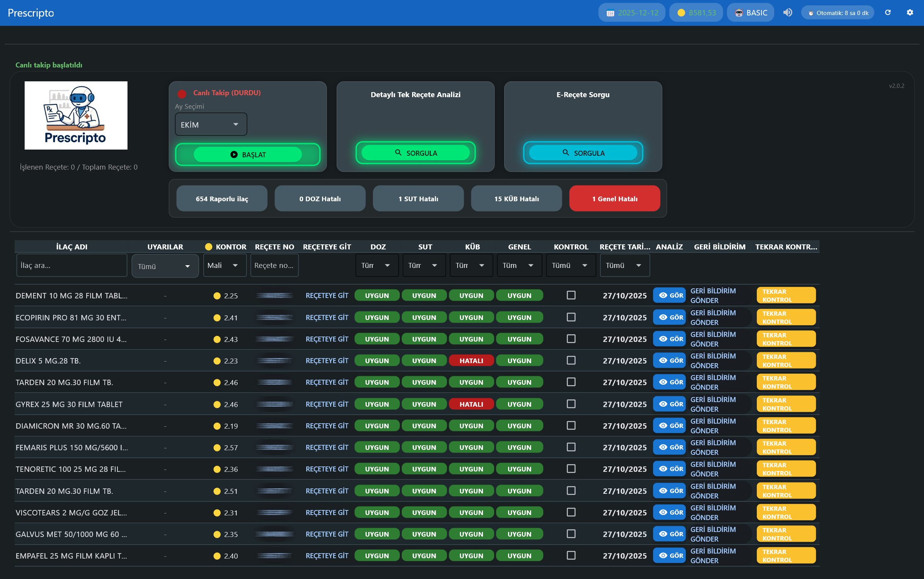The image size is (924, 579).
Task: Open settings via the gear icon
Action: 910,13
